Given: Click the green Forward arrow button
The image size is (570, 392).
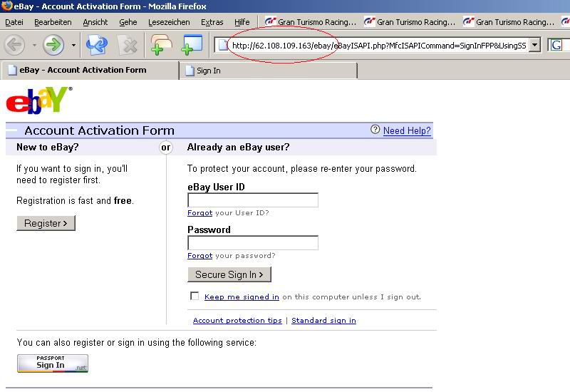Looking at the screenshot, I should coord(53,45).
